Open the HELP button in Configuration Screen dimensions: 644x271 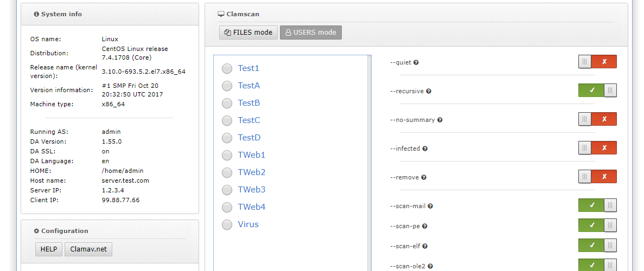tap(49, 250)
